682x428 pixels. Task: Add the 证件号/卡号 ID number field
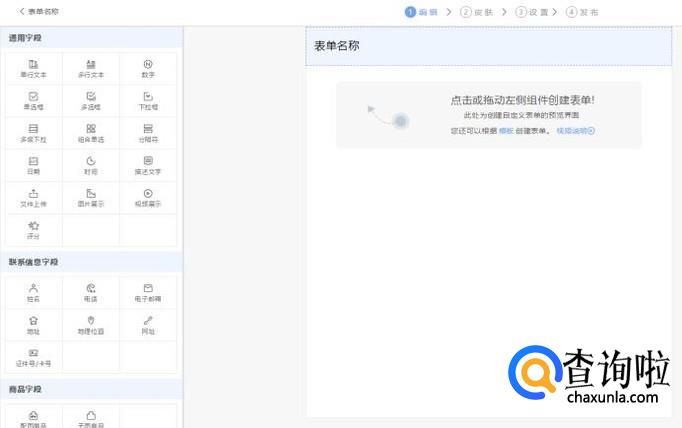point(33,358)
